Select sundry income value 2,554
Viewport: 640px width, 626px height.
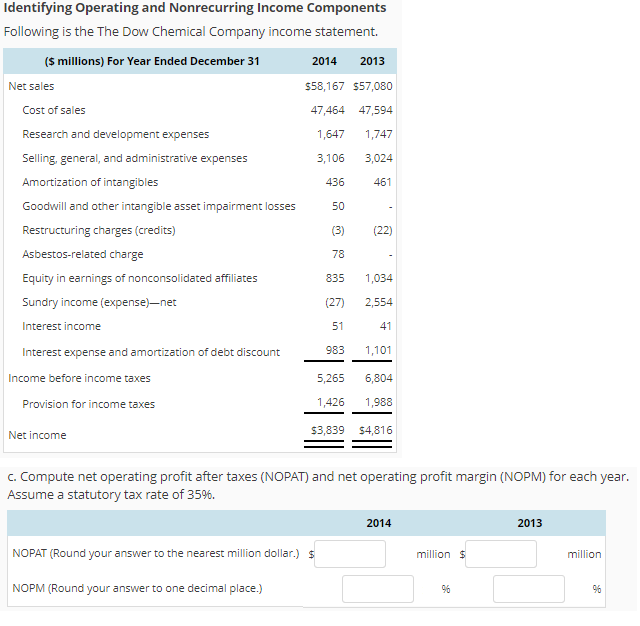tap(379, 303)
